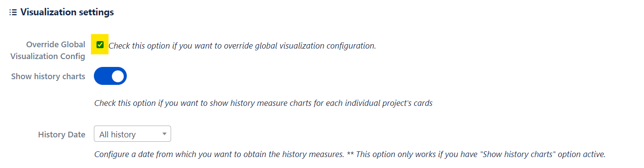Click the 'History Date' field label
This screenshot has height=168, width=644.
tap(62, 134)
